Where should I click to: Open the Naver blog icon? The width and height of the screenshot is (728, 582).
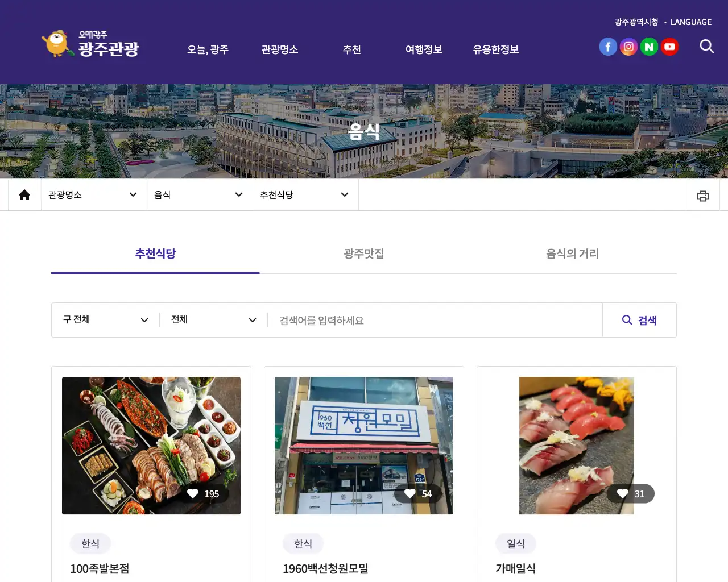coord(649,47)
